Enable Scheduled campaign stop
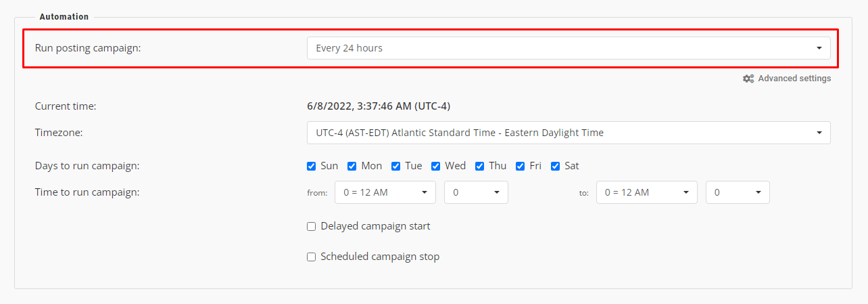 (x=312, y=257)
